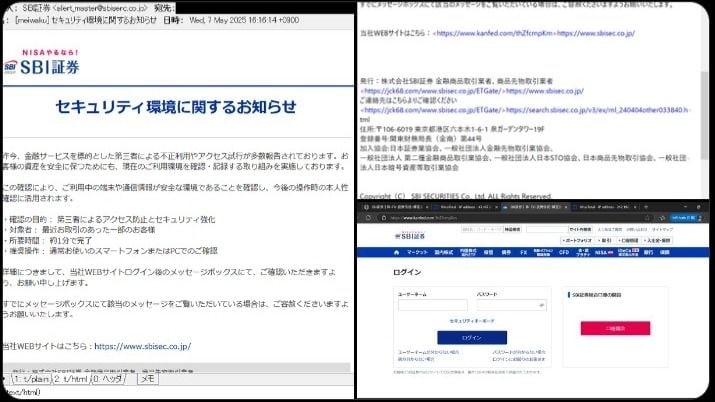Click the パスワード input field

tap(511, 305)
